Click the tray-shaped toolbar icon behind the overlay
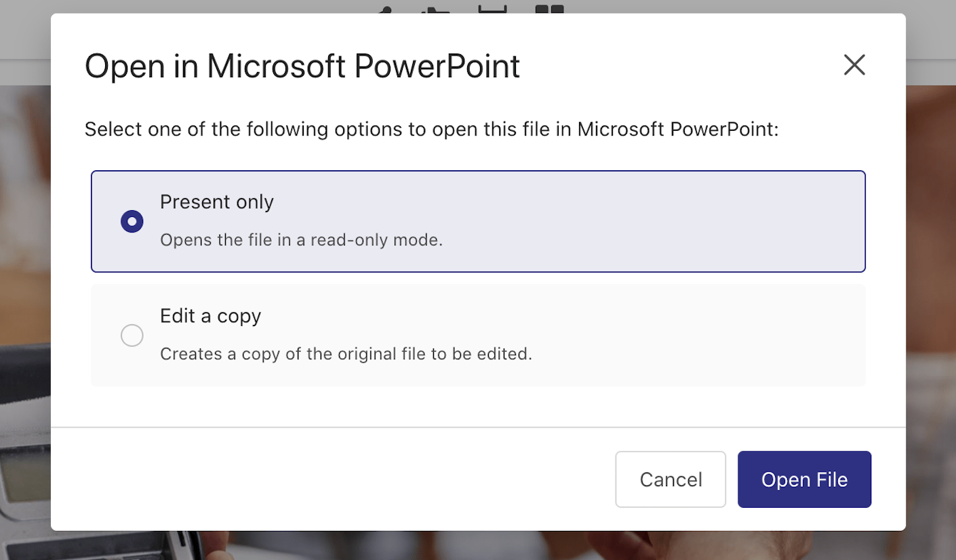 pos(492,8)
